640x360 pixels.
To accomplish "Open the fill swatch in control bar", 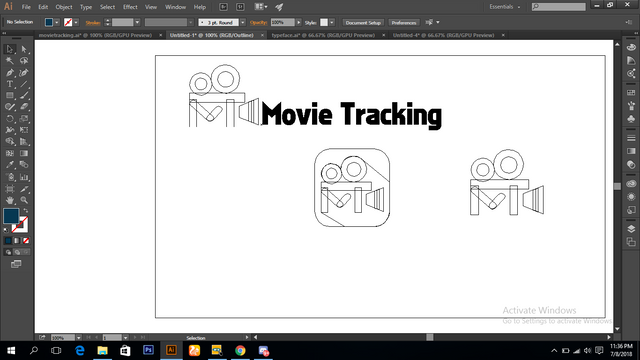I will click(49, 22).
